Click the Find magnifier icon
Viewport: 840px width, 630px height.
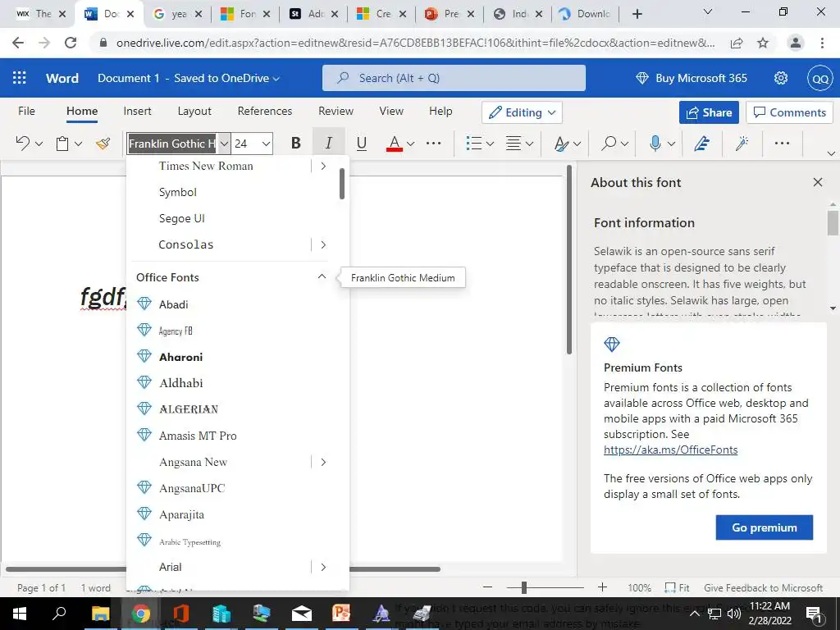pyautogui.click(x=609, y=143)
